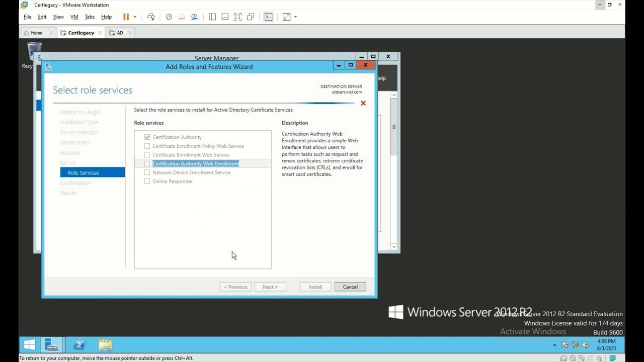644x362 pixels.
Task: Check Certification Authority Web Enrollment
Action: pyautogui.click(x=147, y=163)
